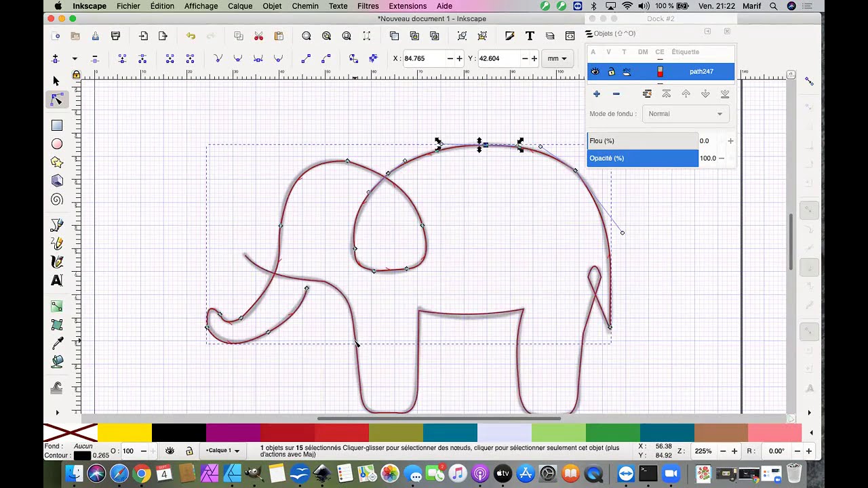Add a new layer with plus button
868x488 pixels.
597,94
